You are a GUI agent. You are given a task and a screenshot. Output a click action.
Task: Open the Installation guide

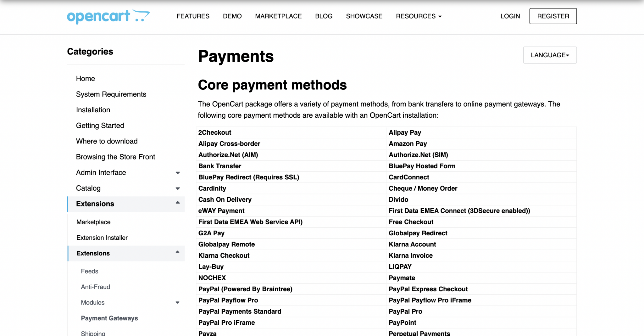coord(93,110)
